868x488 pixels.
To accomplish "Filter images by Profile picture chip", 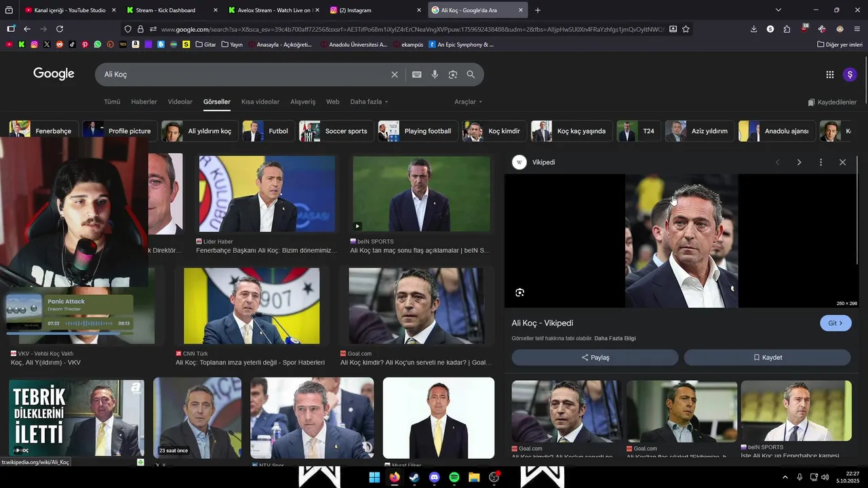I will click(120, 131).
